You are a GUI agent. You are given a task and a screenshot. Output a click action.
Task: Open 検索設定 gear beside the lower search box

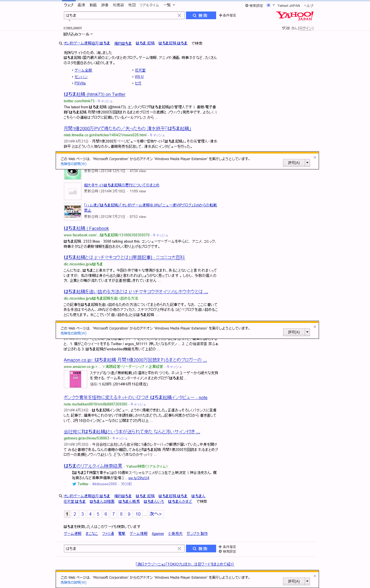pyautogui.click(x=227, y=551)
